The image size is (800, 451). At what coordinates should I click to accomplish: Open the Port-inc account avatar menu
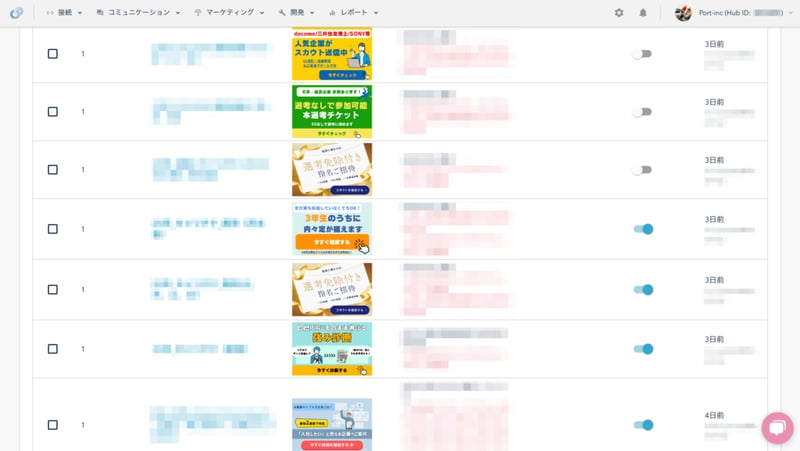pyautogui.click(x=683, y=13)
